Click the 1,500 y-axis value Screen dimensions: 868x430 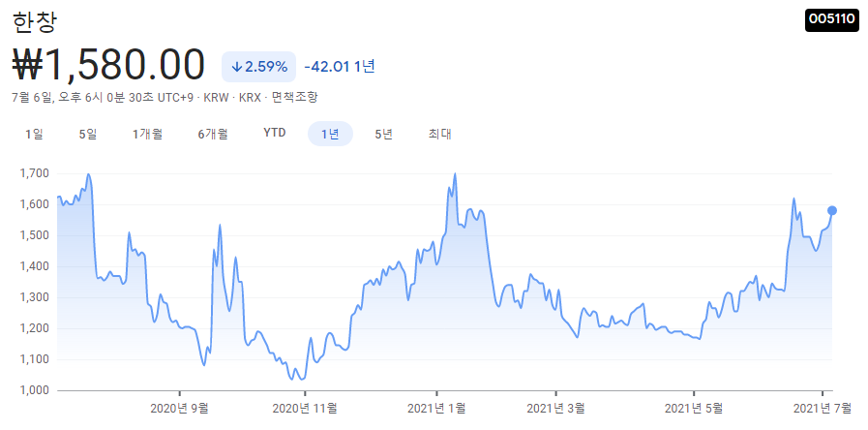[34, 235]
